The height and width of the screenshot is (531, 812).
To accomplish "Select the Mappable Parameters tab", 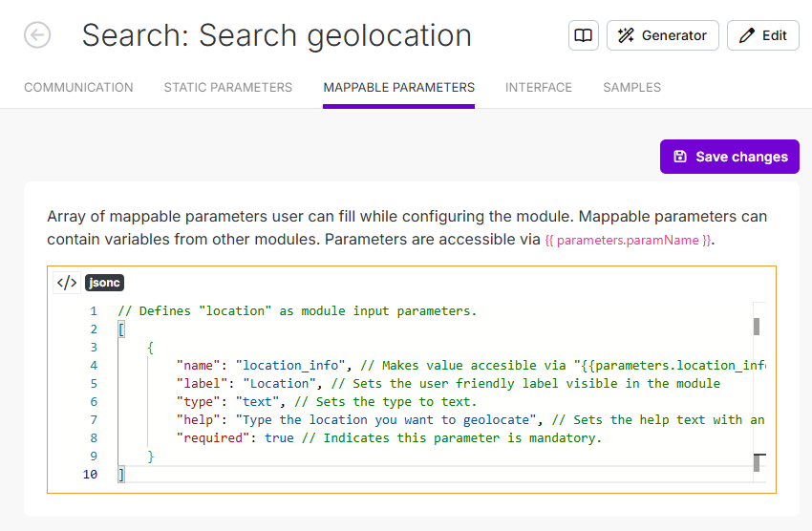I will (x=398, y=87).
